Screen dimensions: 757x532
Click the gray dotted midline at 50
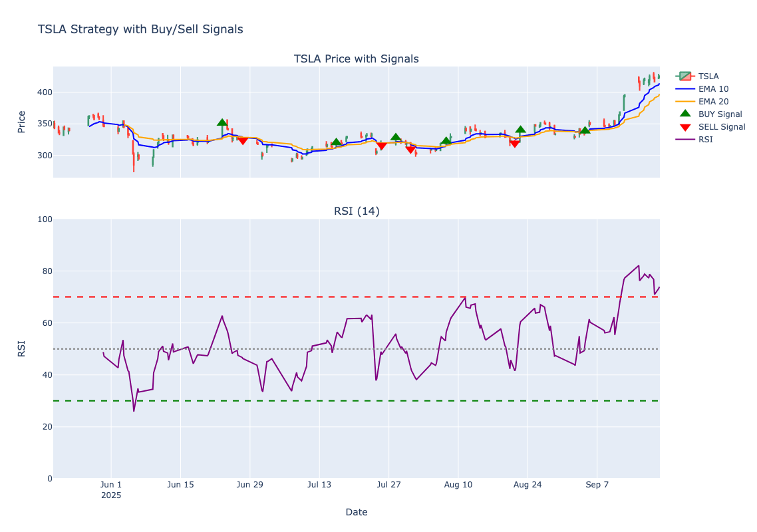coord(357,348)
